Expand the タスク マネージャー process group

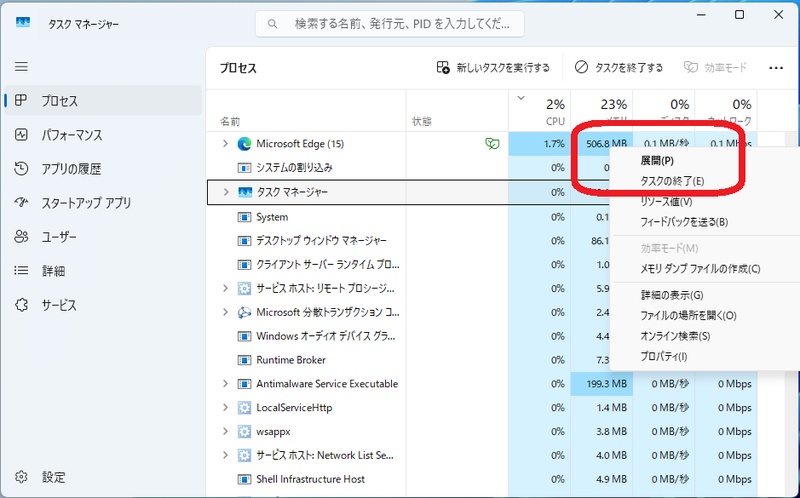[226, 192]
